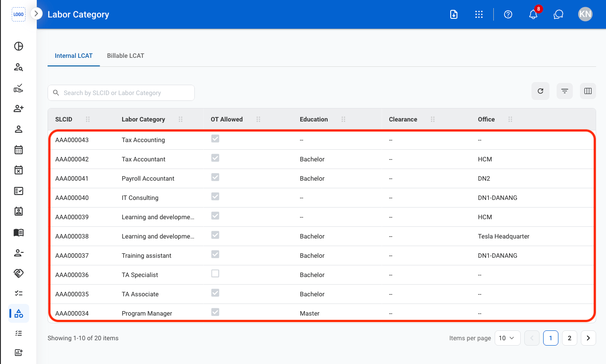Open the notifications bell

point(533,14)
